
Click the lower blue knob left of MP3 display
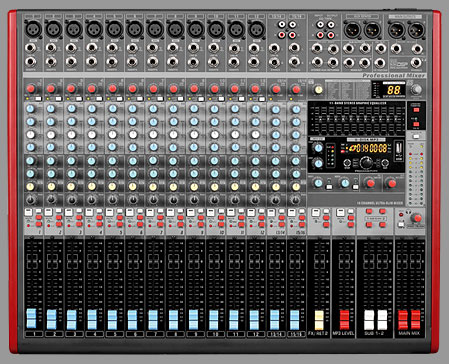click(x=319, y=163)
